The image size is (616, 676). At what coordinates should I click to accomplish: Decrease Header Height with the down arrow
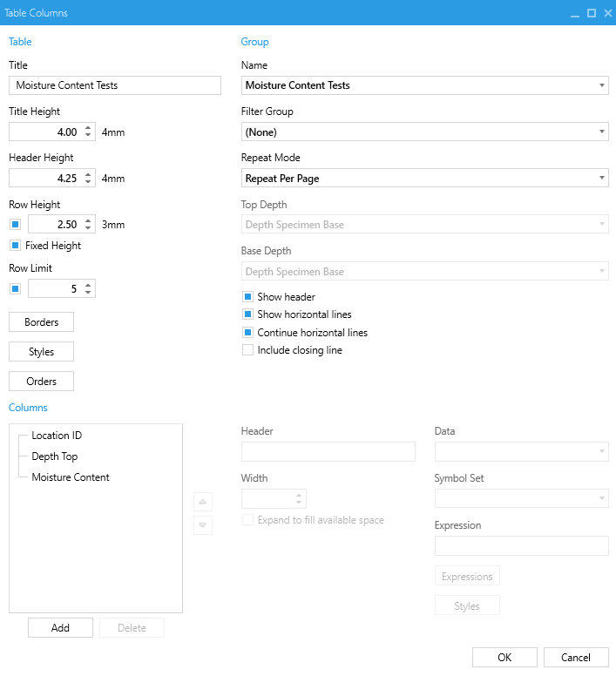[88, 181]
